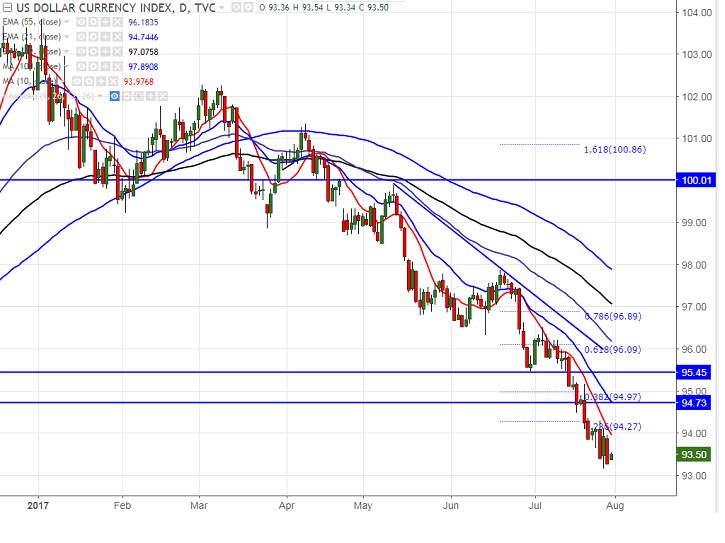Remove the MA 100 indicator with its X icon

coord(117,67)
